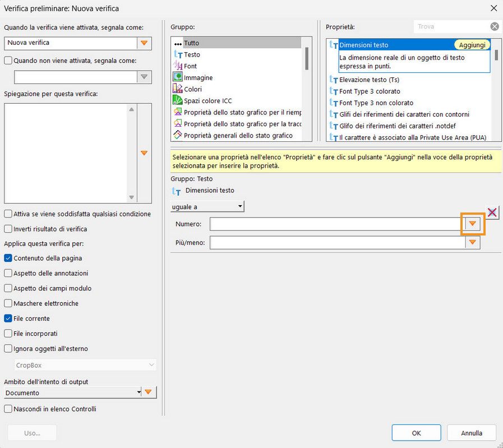Click the Glifo .notdef property icon

click(x=334, y=126)
